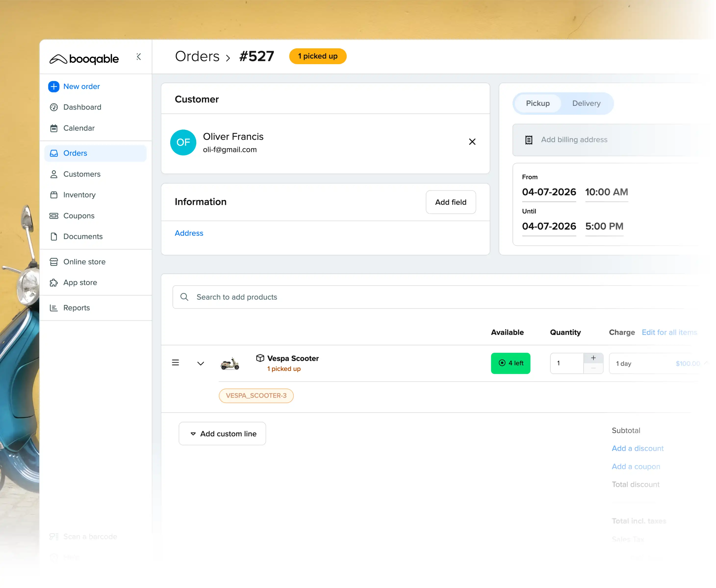Remove customer Oliver Francis with X

pos(472,142)
